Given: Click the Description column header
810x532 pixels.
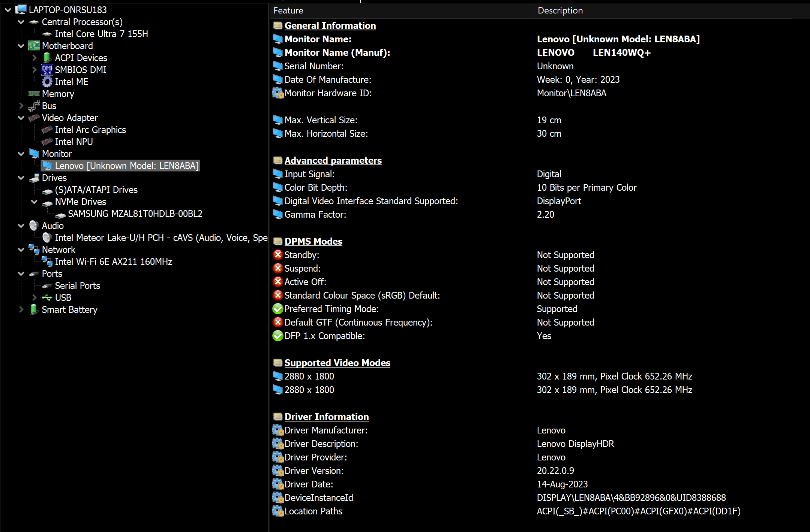Looking at the screenshot, I should point(663,10).
